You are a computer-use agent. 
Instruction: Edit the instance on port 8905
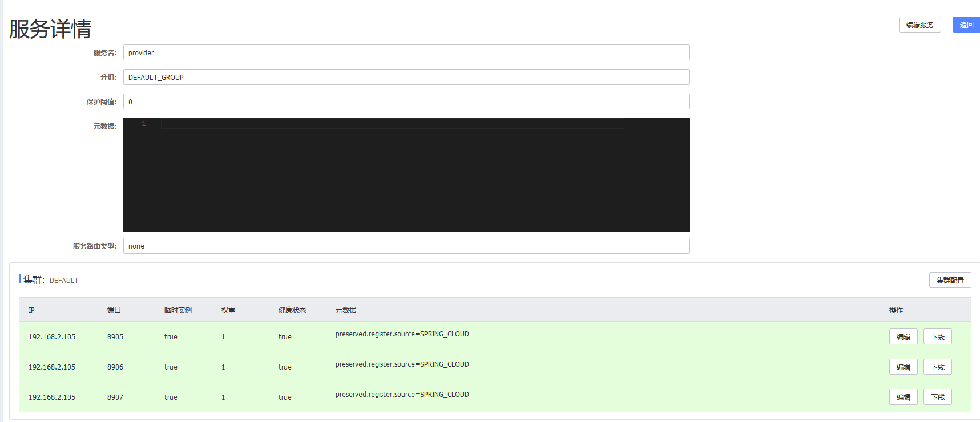pyautogui.click(x=903, y=336)
